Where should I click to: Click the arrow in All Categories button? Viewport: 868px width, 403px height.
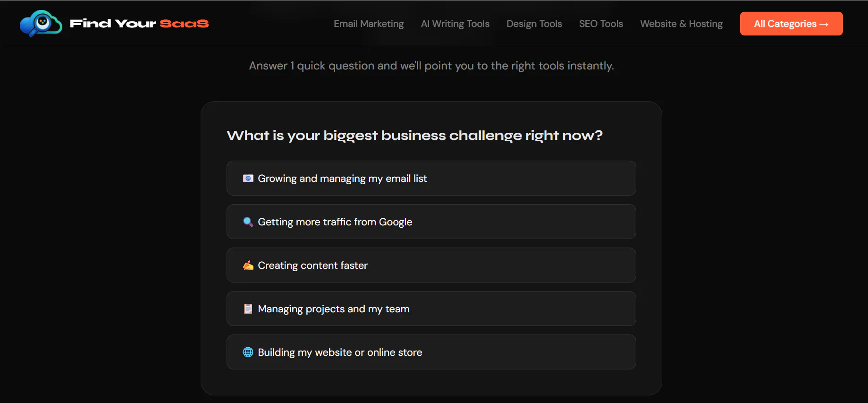coord(824,24)
